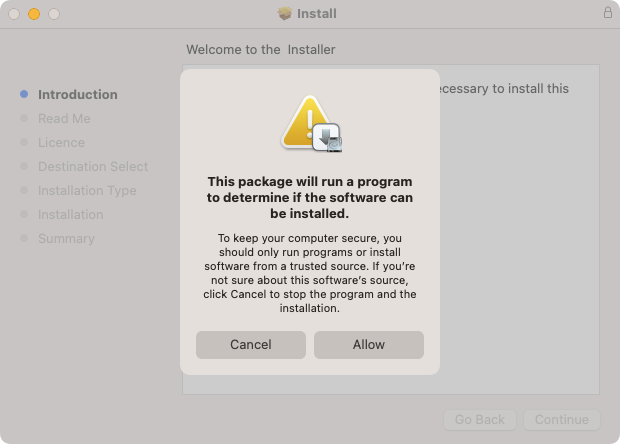The width and height of the screenshot is (620, 444).
Task: Click the grey bullet beside Summary
Action: point(24,238)
